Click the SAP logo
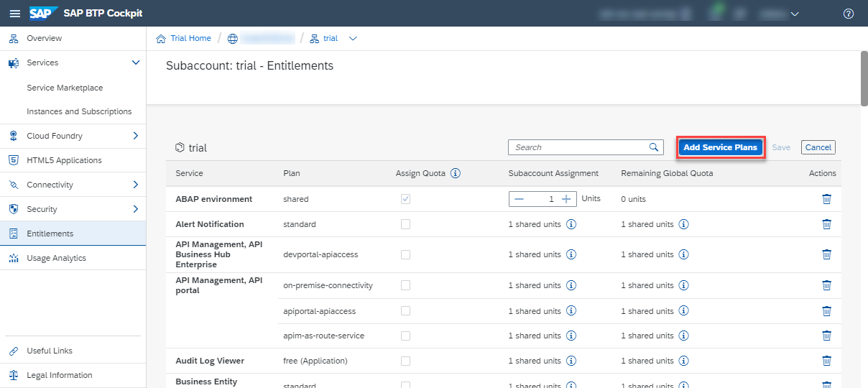This screenshot has width=868, height=388. [44, 13]
